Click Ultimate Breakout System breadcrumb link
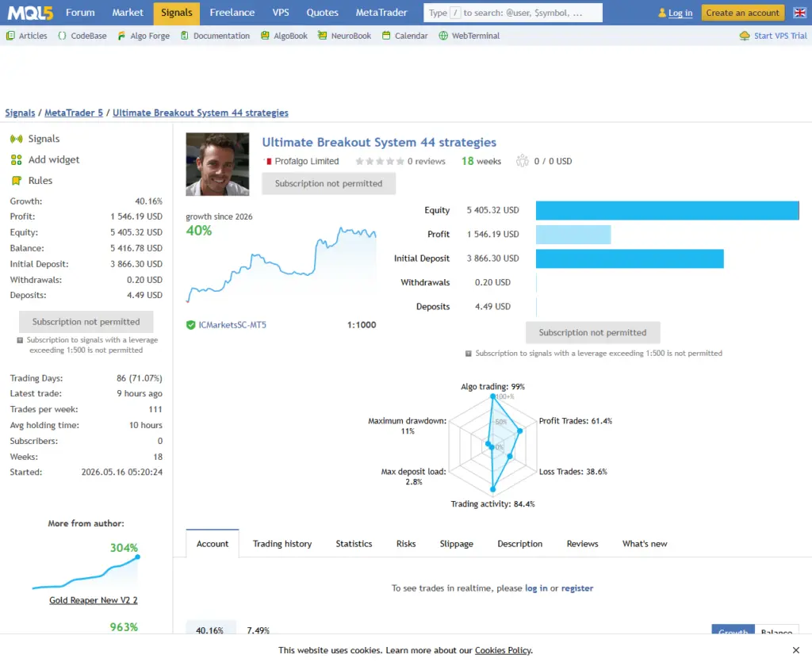This screenshot has width=812, height=666. [201, 113]
